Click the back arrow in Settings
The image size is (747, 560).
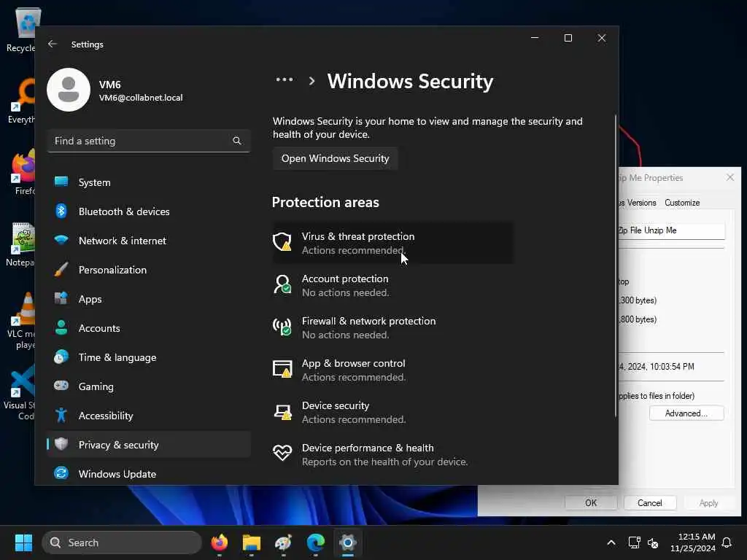point(53,44)
